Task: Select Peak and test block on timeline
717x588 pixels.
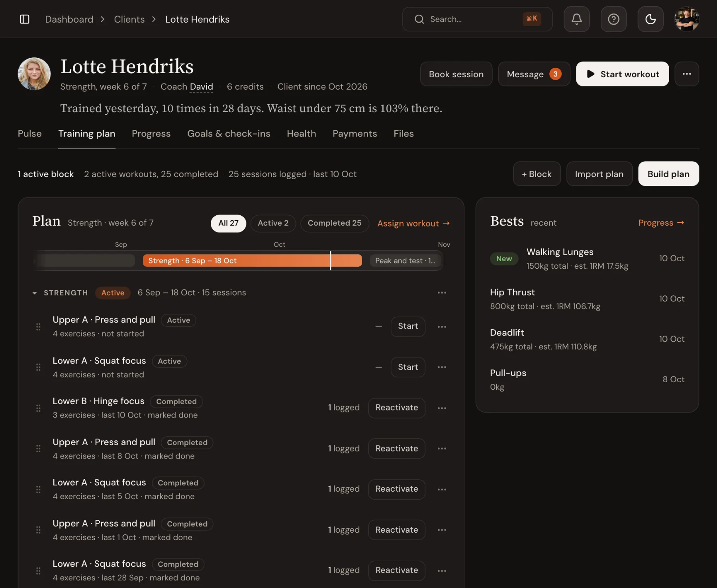Action: (x=405, y=261)
